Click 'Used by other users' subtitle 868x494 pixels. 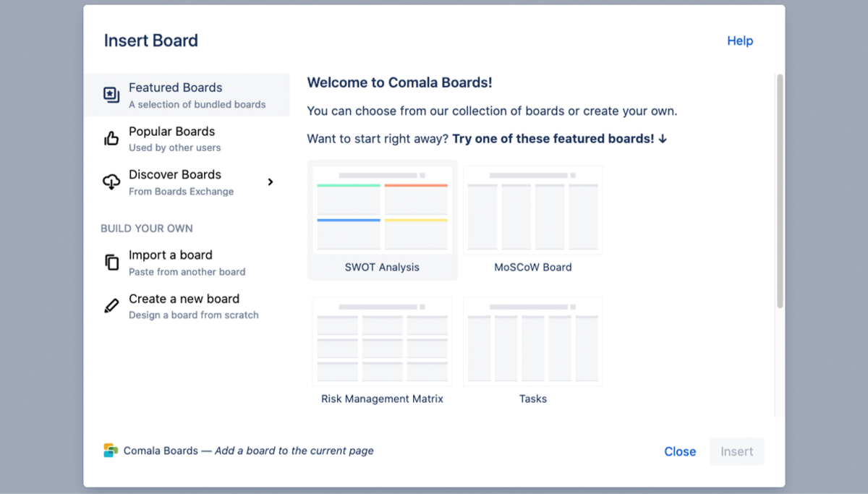[175, 148]
